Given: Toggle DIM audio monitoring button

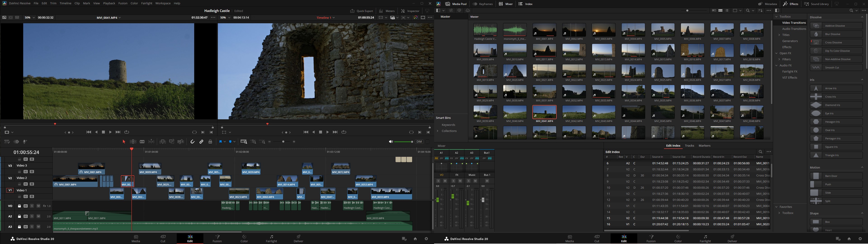Looking at the screenshot, I should point(419,142).
